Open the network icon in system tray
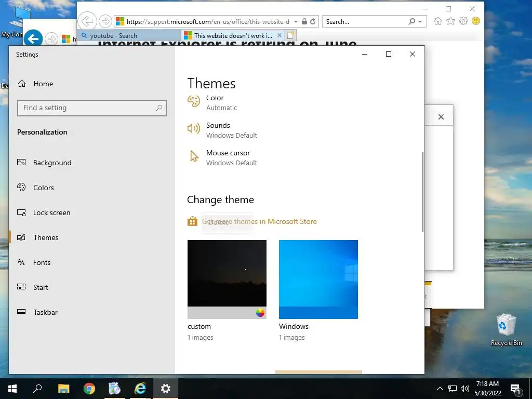532x399 pixels. coord(453,389)
